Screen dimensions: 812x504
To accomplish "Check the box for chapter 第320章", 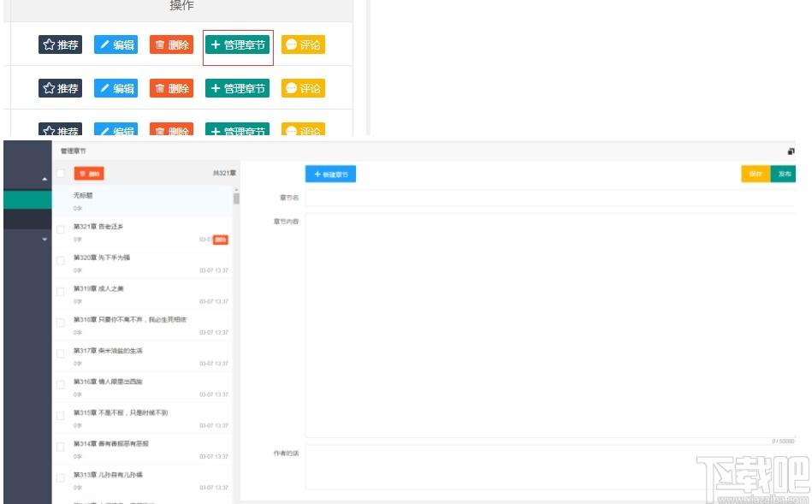I will pos(61,260).
